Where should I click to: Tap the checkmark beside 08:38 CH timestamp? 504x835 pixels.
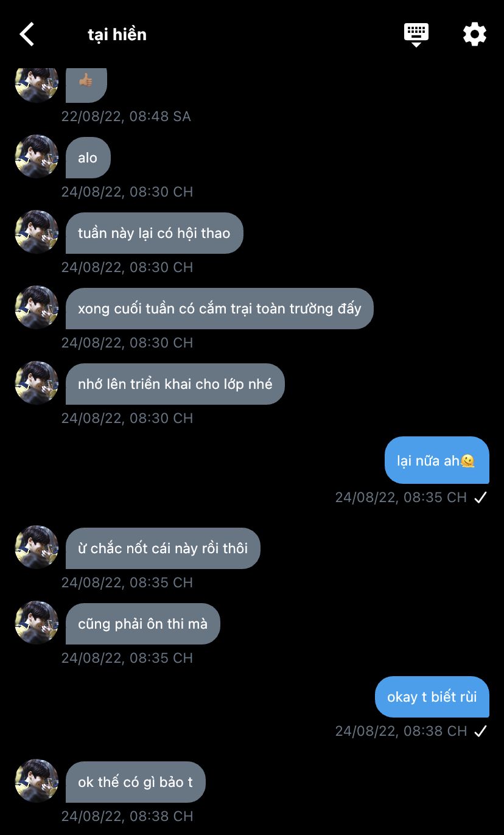(x=481, y=731)
